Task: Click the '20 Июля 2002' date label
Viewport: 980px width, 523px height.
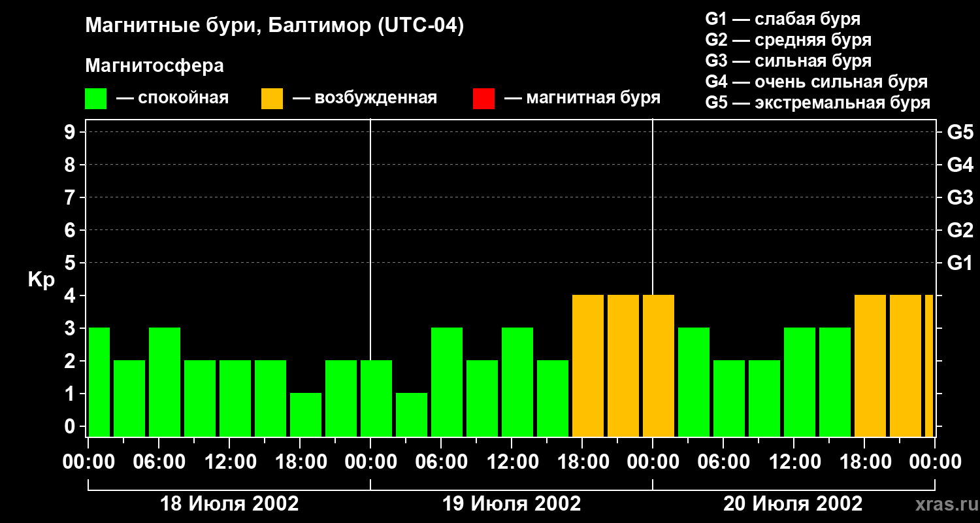Action: (793, 504)
